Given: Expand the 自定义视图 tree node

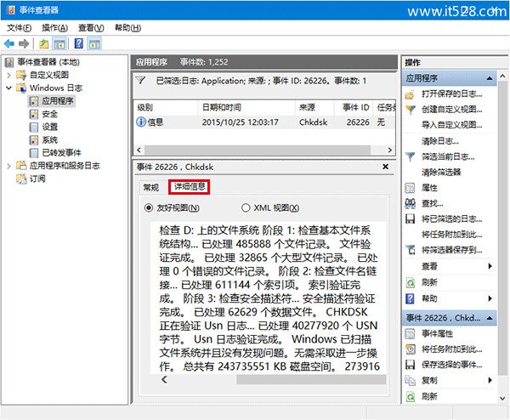Looking at the screenshot, I should pyautogui.click(x=8, y=75).
